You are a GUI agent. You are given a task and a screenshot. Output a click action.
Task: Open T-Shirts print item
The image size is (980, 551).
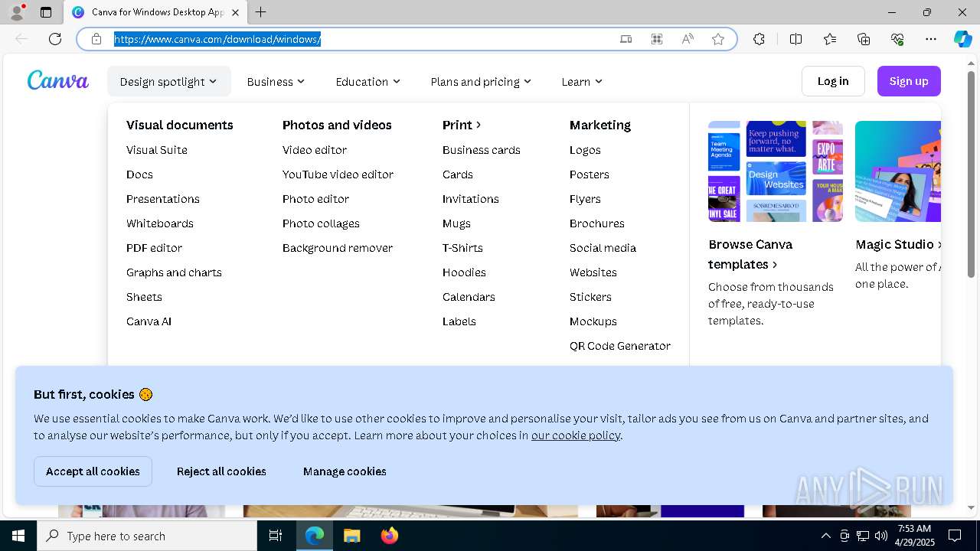pos(462,248)
